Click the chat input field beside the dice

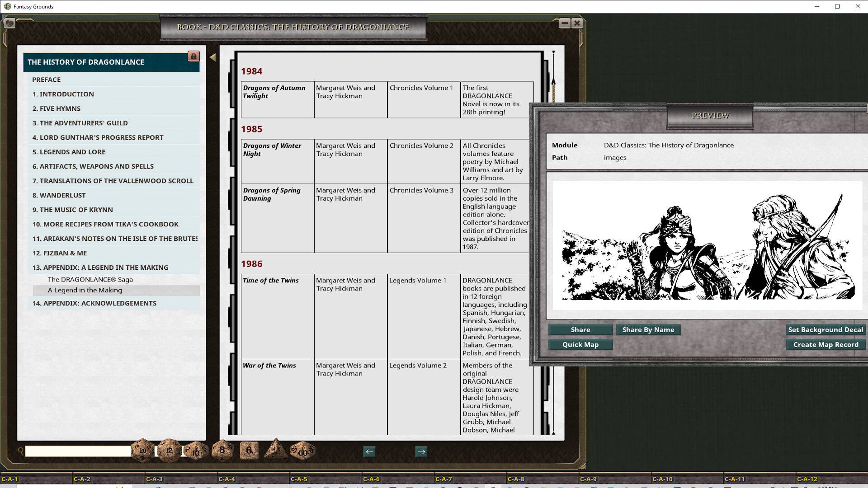(x=78, y=451)
